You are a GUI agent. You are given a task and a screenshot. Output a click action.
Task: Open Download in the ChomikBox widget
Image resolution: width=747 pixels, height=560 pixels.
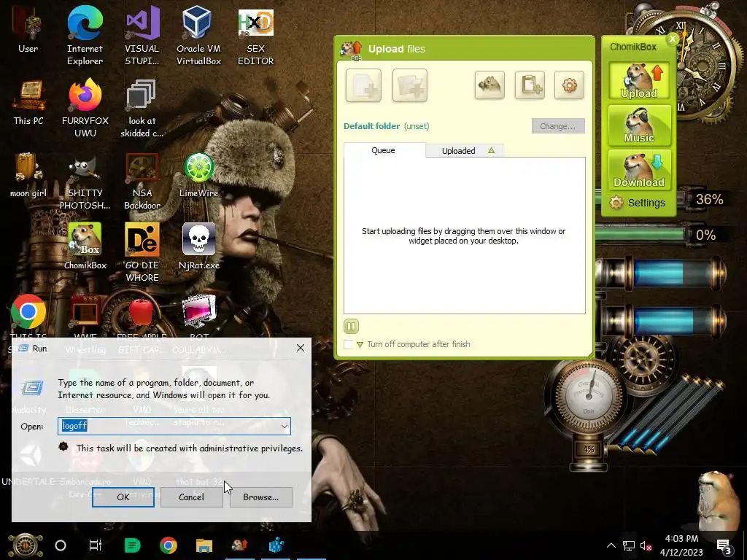[639, 170]
